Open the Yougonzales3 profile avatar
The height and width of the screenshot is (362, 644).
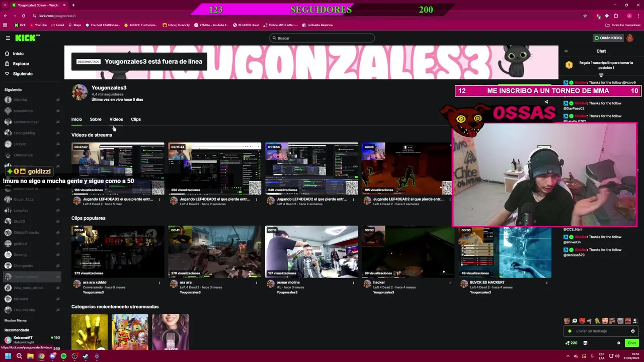79,93
